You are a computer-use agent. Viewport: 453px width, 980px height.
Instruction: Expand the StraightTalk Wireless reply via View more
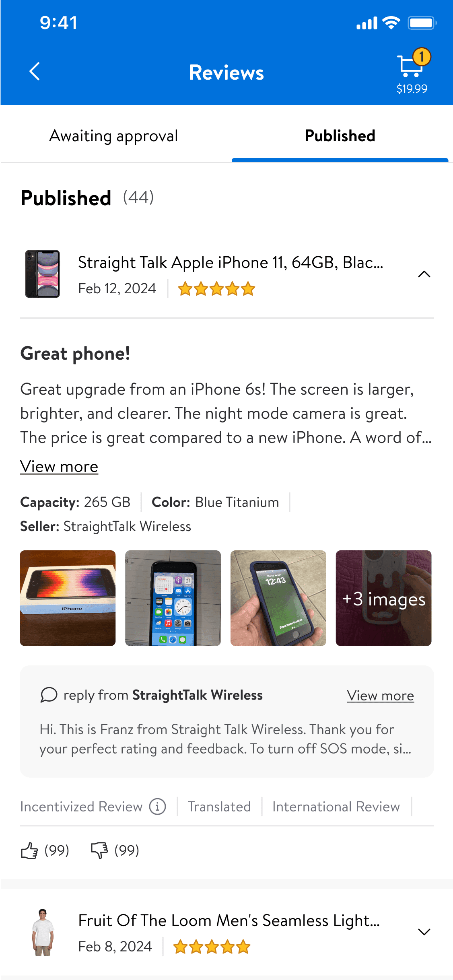[380, 696]
